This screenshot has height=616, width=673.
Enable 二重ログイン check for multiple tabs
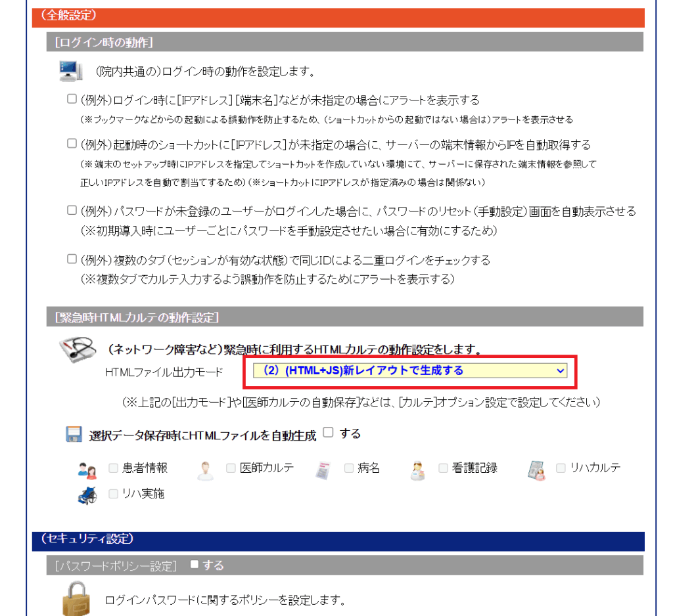click(72, 259)
